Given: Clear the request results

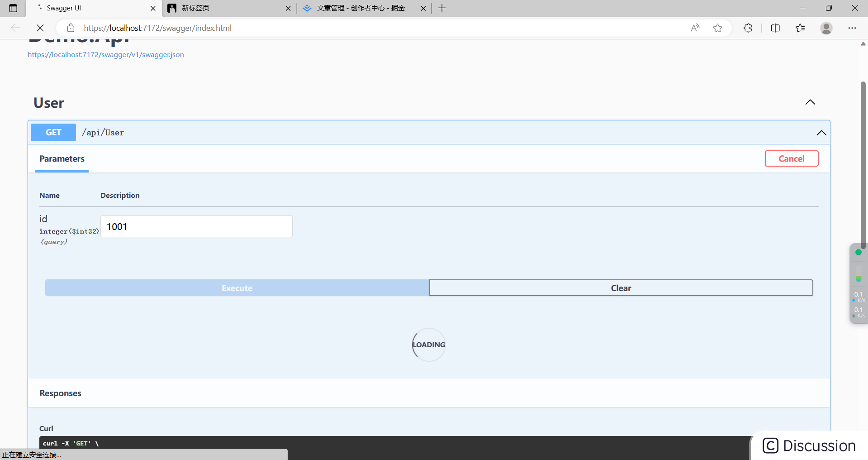Looking at the screenshot, I should [621, 288].
